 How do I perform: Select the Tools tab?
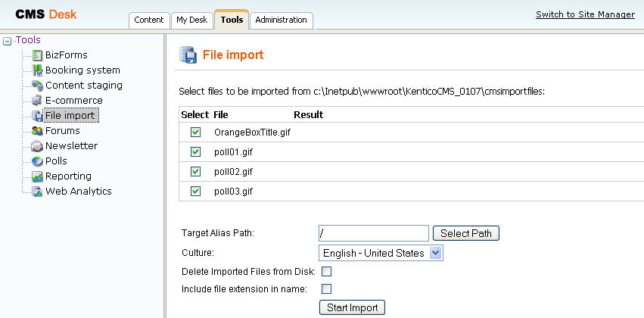tap(232, 20)
